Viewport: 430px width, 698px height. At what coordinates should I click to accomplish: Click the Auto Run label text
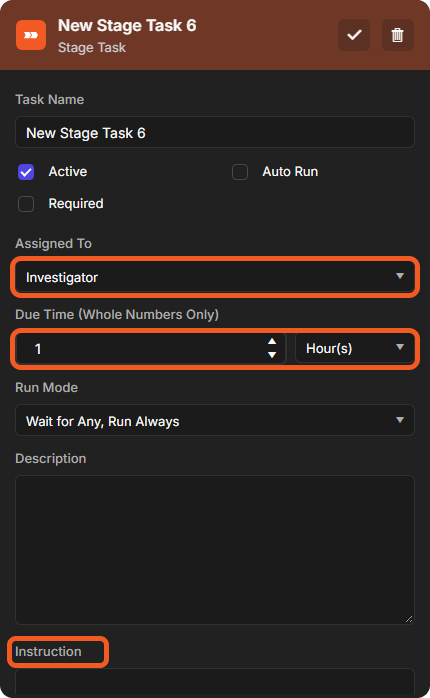coord(290,172)
